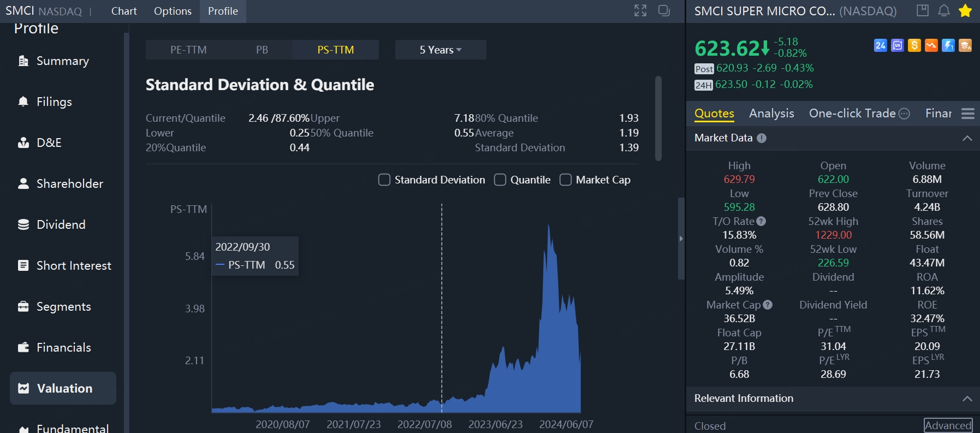Open the partially hidden Finar tab
The height and width of the screenshot is (433, 980).
939,114
